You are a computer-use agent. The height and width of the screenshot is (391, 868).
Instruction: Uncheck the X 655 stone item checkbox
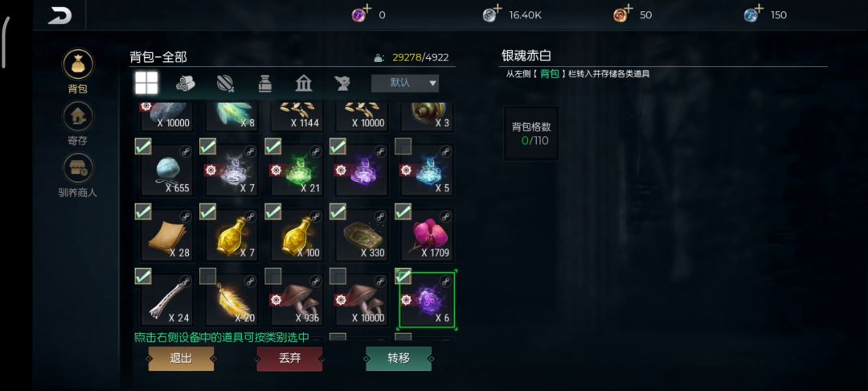143,146
